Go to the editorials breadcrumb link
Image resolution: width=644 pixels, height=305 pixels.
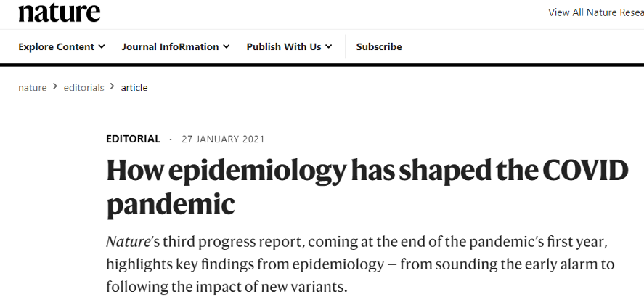(83, 88)
